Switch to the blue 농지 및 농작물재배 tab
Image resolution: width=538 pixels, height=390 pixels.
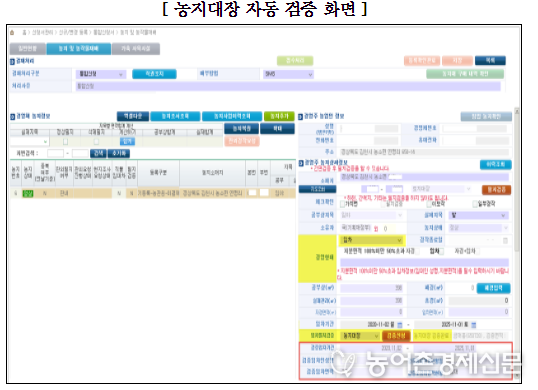click(79, 49)
